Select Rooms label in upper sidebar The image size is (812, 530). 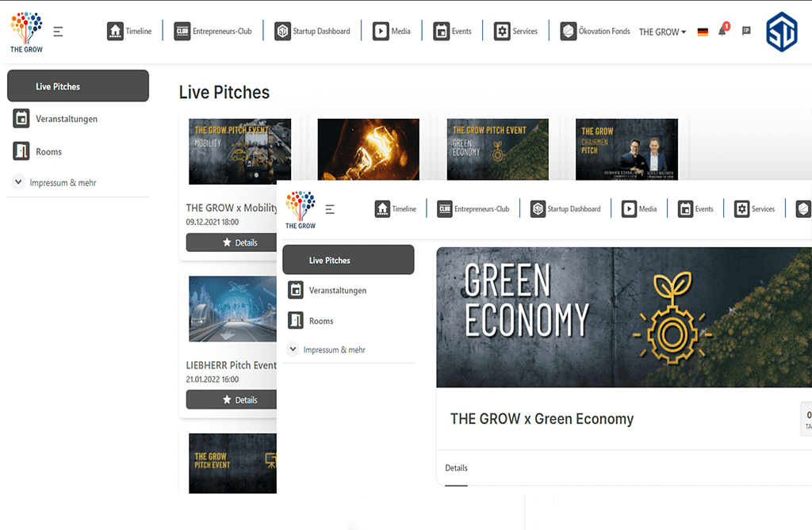[48, 151]
